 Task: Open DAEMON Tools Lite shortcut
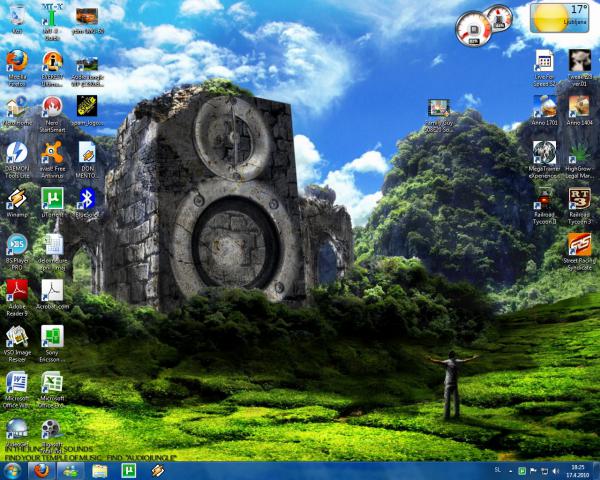click(x=17, y=152)
